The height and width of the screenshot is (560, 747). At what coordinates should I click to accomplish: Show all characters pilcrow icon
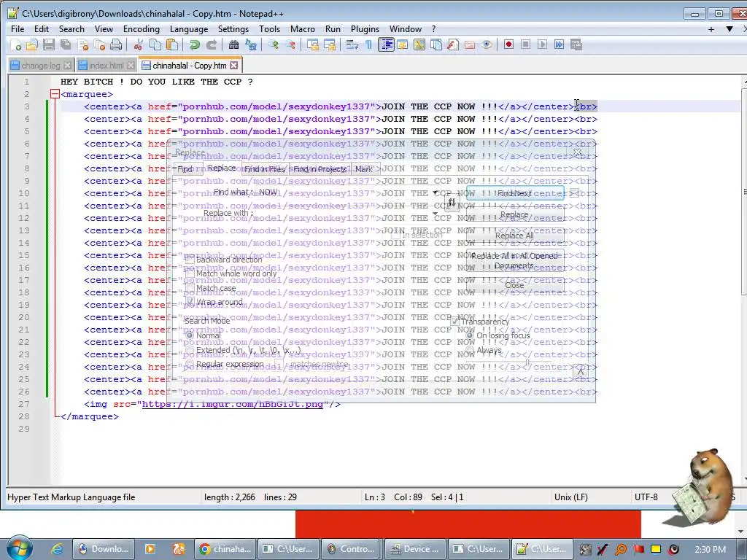click(x=368, y=44)
